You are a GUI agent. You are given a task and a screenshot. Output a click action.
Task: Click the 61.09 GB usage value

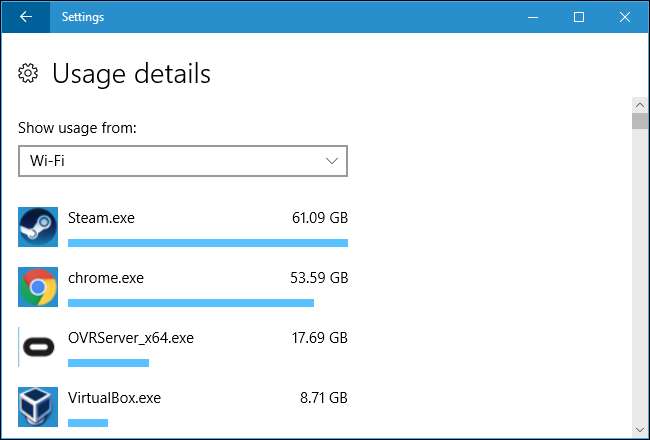pos(319,218)
